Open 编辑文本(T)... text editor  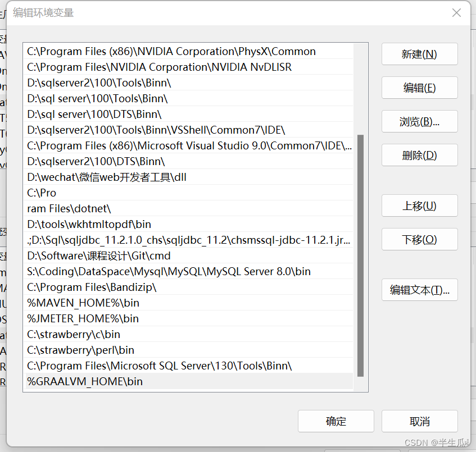coord(420,290)
